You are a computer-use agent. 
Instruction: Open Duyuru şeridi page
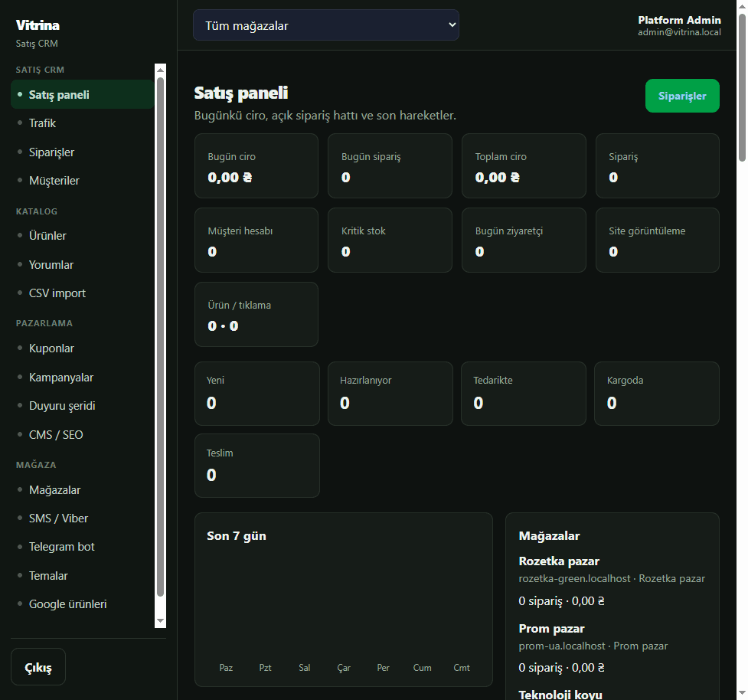tap(82, 406)
